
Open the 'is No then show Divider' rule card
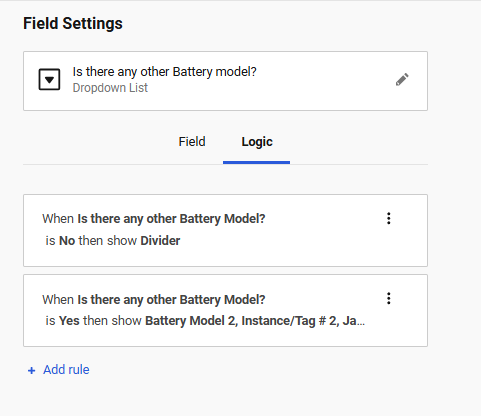click(225, 230)
